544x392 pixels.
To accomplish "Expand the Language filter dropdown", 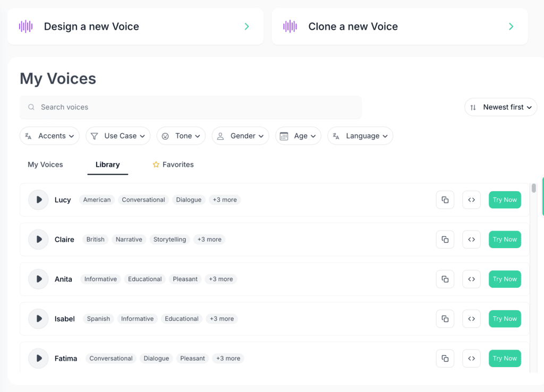I will click(x=360, y=136).
